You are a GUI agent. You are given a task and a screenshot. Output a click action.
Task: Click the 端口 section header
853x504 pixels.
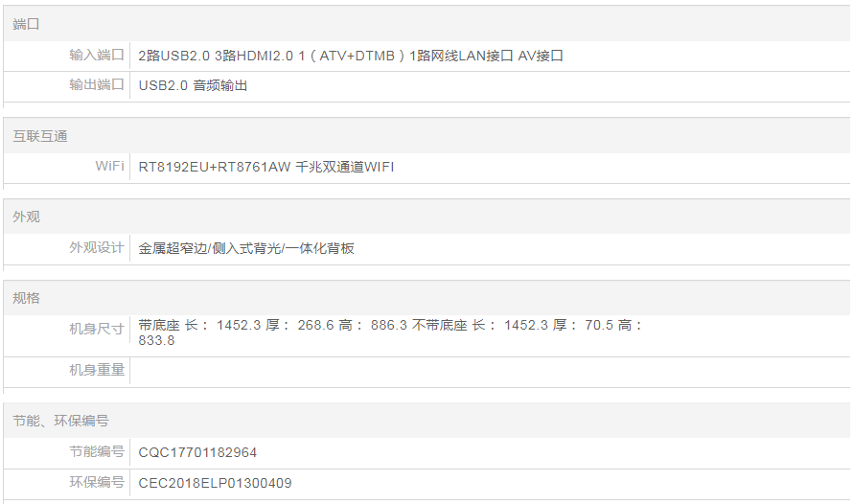27,24
